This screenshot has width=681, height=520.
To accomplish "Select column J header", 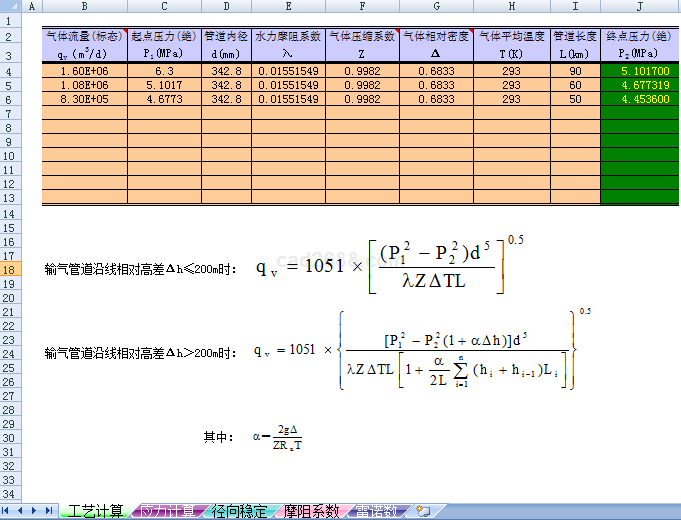I will (638, 7).
